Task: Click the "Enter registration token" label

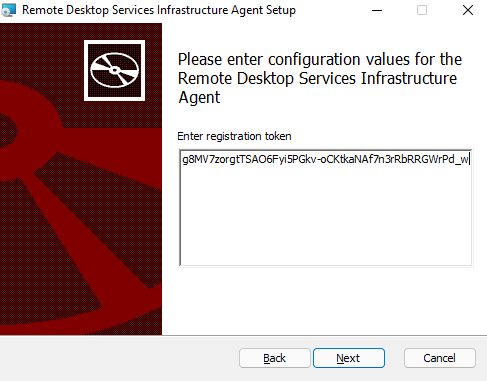Action: [x=234, y=136]
